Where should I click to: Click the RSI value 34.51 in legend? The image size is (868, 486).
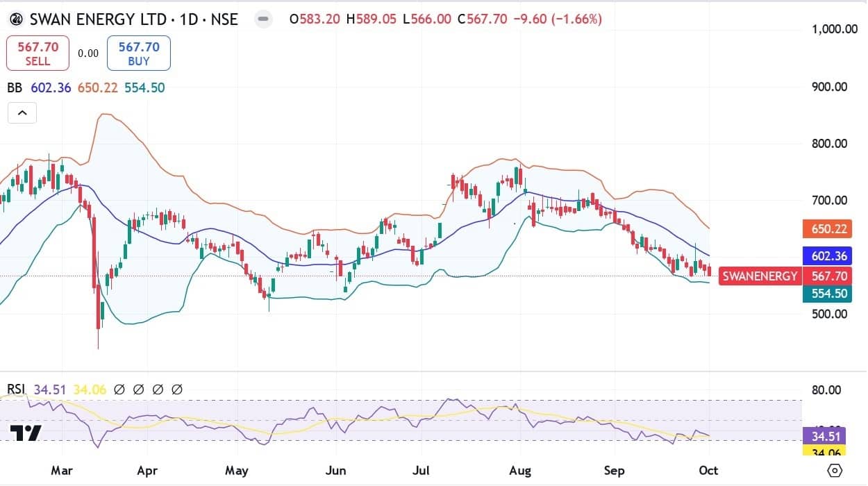(49, 389)
